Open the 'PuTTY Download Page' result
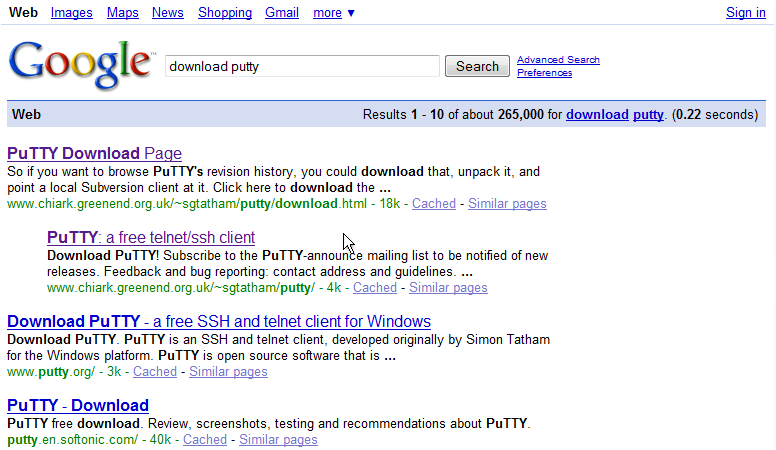This screenshot has width=776, height=450. pyautogui.click(x=94, y=153)
